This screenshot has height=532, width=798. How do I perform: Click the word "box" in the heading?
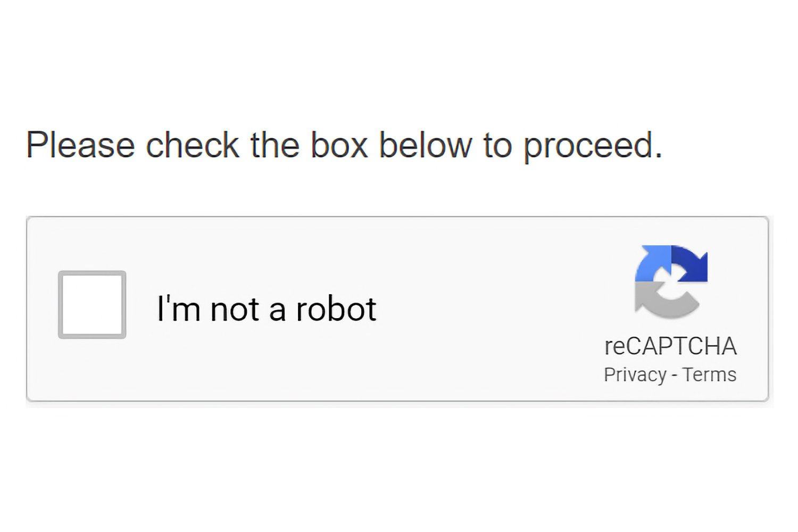[x=339, y=145]
